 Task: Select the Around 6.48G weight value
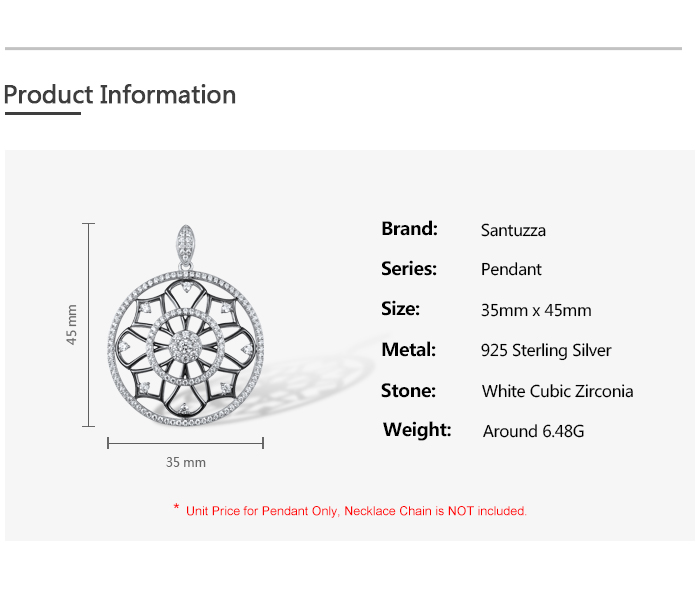(533, 431)
